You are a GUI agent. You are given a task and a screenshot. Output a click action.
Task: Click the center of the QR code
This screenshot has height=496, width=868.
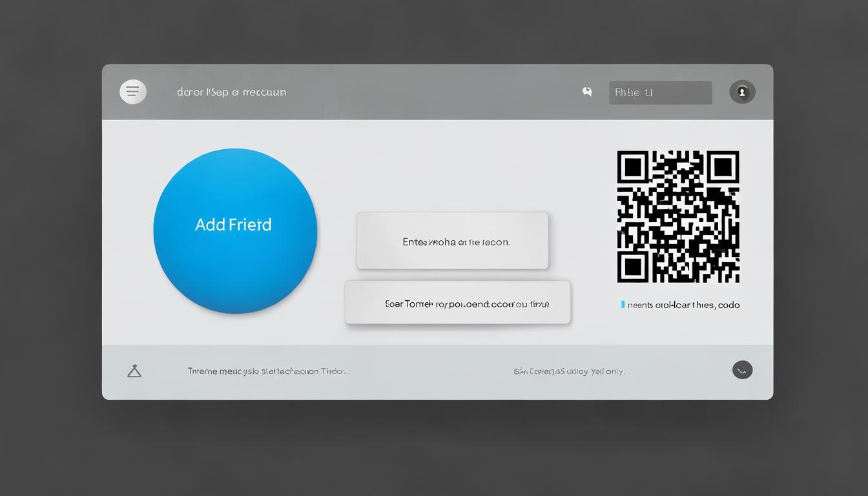677,216
